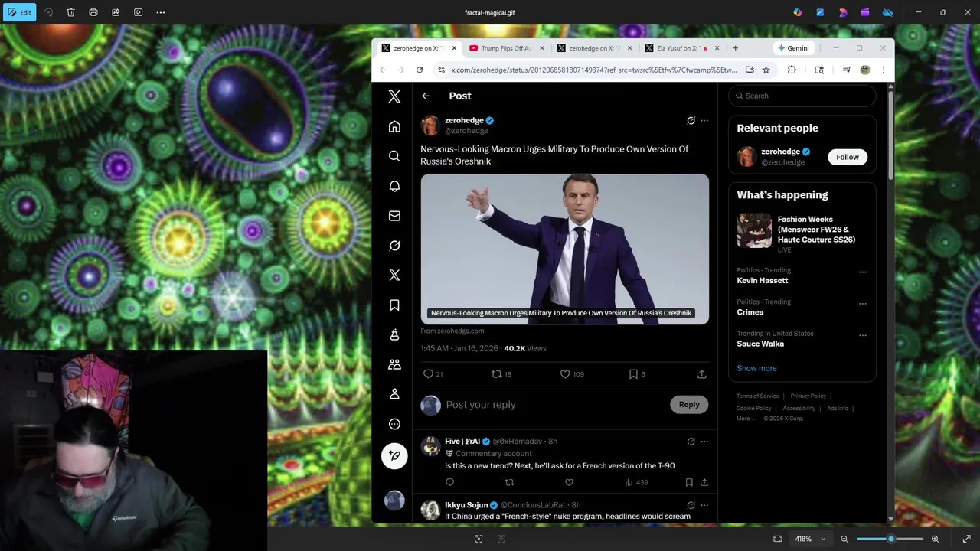
Task: Switch to 'Trump Flips Off' YouTube tab
Action: coord(507,48)
